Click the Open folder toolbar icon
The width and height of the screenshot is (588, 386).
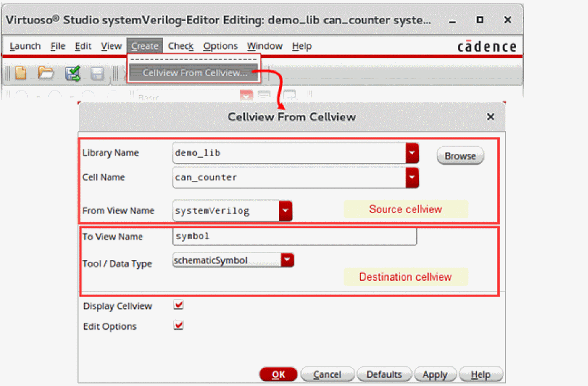[46, 73]
